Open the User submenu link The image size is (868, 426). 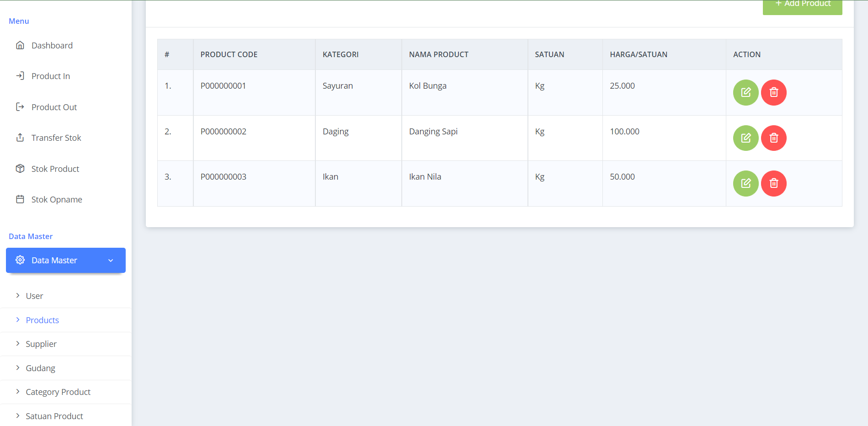pos(34,296)
